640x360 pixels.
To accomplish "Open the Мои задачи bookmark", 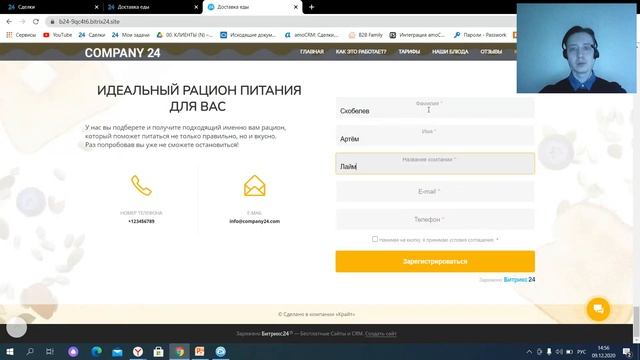I will [x=131, y=35].
